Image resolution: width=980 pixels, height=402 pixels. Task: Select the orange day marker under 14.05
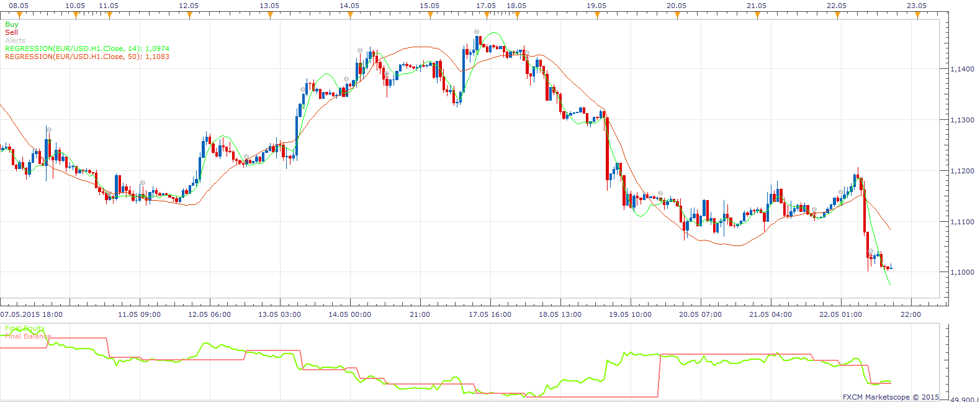[350, 16]
